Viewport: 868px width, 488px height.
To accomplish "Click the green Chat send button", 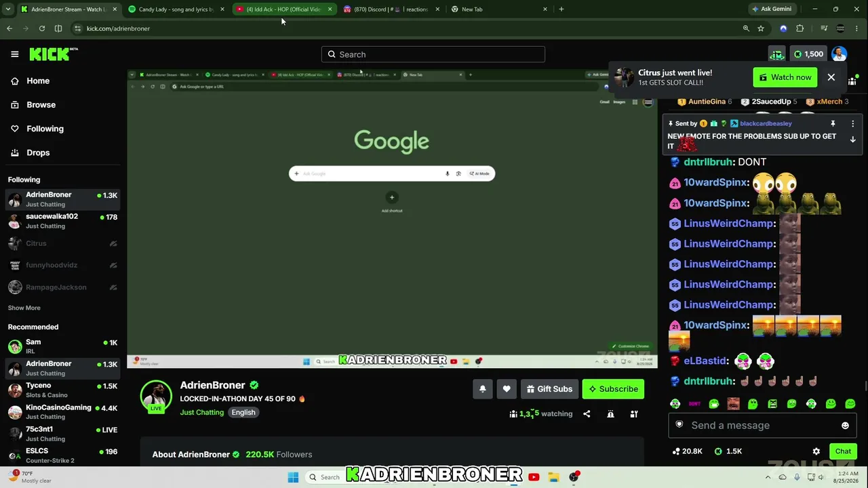I will (x=843, y=451).
